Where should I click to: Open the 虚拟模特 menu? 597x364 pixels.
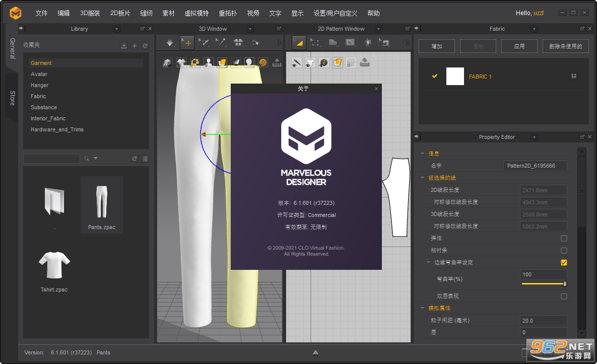coord(196,13)
